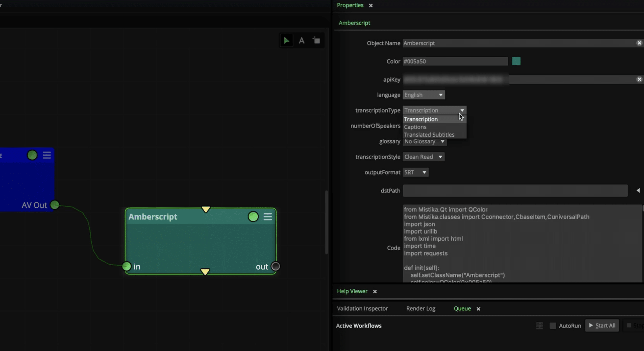Open the glossary dropdown
Viewport: 644px width, 351px height.
coord(425,141)
